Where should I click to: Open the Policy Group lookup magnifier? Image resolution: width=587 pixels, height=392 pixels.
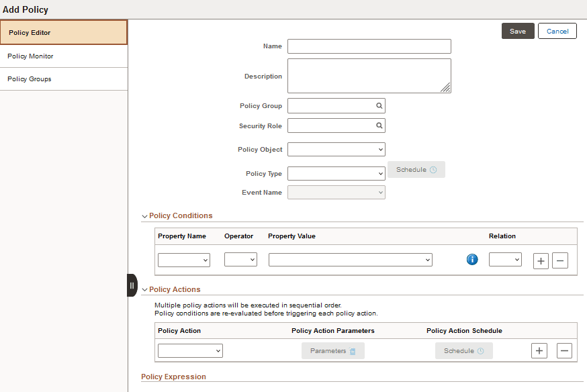click(379, 105)
